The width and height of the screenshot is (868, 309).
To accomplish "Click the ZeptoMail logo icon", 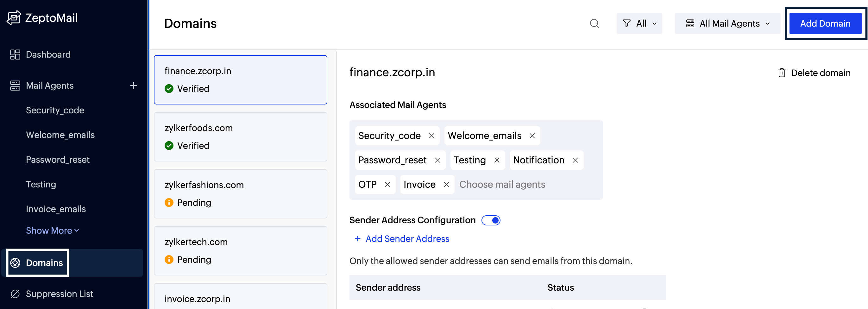I will coord(14,18).
